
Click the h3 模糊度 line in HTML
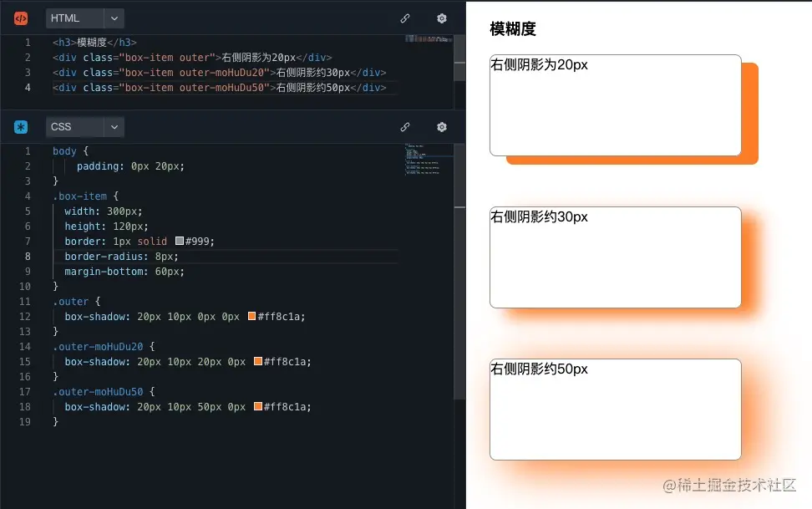tap(94, 43)
